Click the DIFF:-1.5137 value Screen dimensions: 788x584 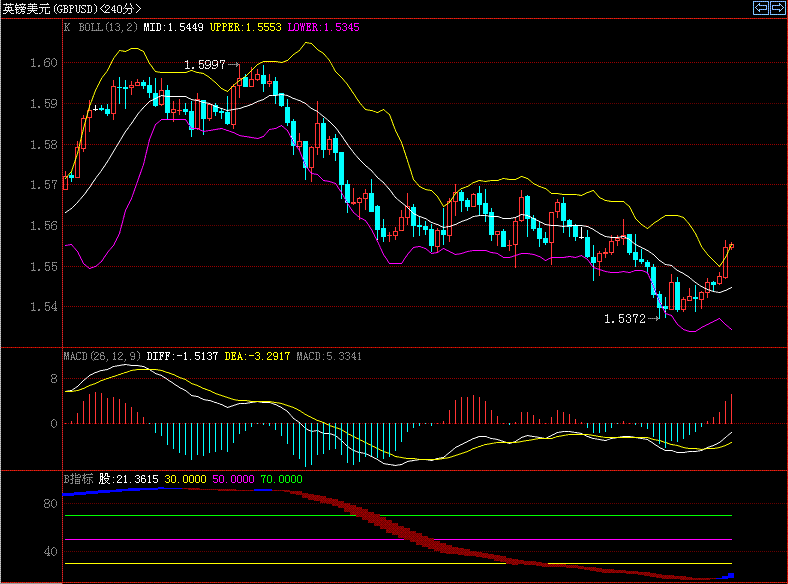183,355
